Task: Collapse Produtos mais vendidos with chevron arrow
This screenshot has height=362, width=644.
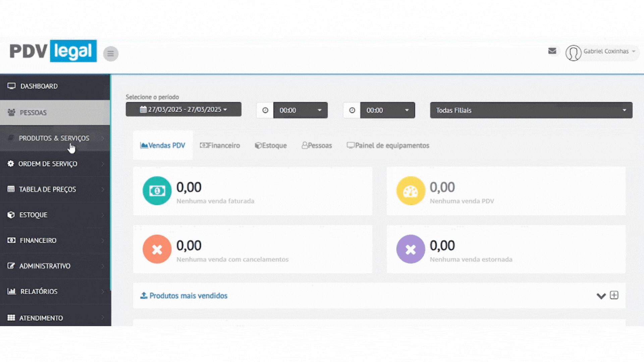Action: [601, 296]
